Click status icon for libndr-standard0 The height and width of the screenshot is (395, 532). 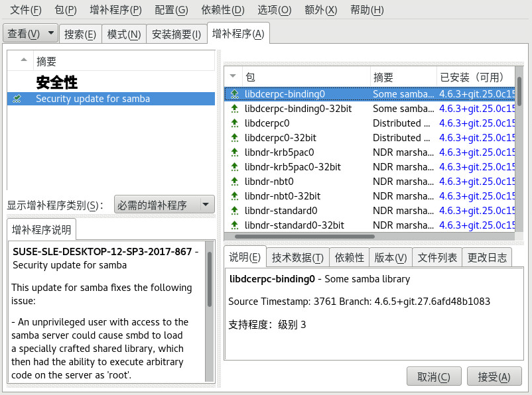click(233, 211)
